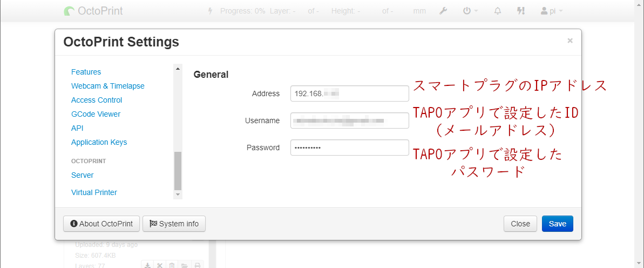Open the Virtual Printer settings
The height and width of the screenshot is (268, 644).
pyautogui.click(x=94, y=192)
